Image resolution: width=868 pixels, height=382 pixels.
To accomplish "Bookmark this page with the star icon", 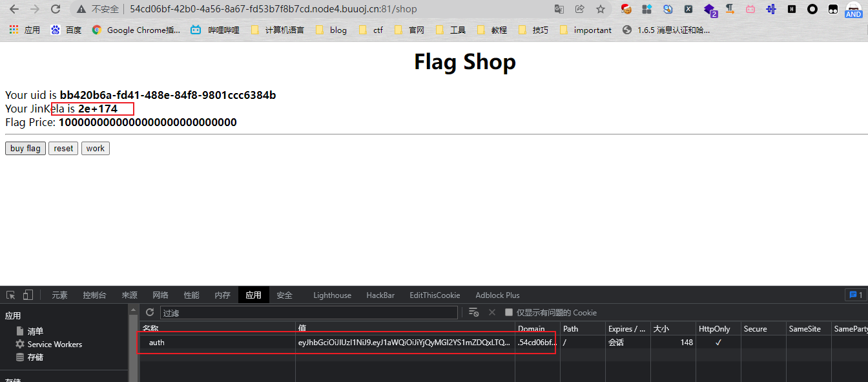I will (601, 9).
